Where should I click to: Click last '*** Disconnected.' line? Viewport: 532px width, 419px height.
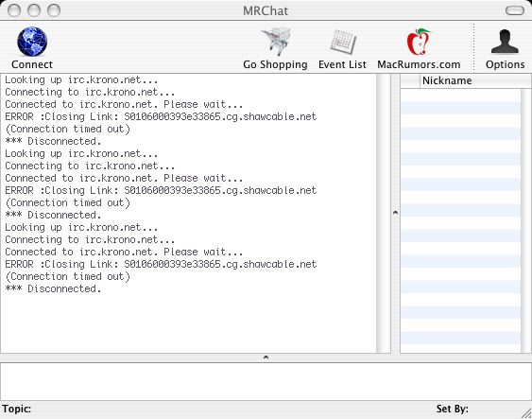click(53, 289)
